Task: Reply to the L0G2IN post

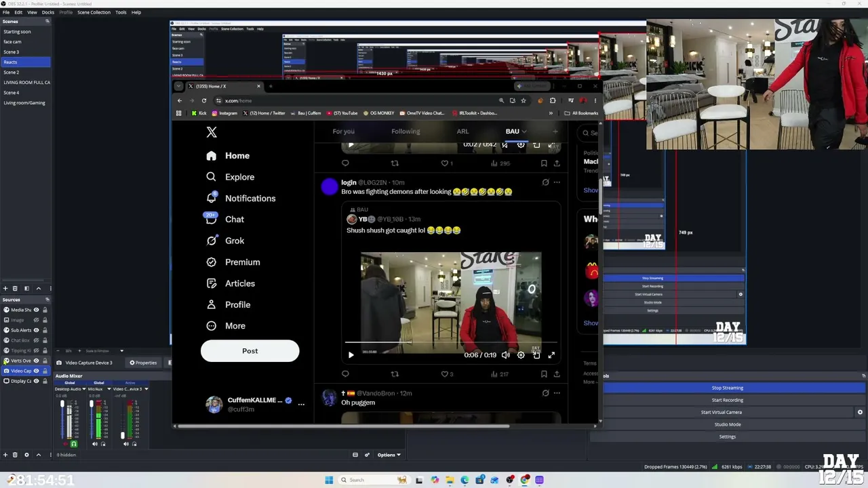Action: point(345,373)
